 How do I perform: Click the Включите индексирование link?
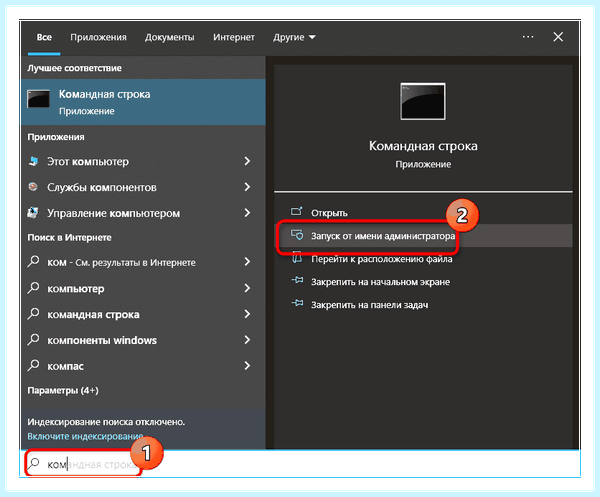pyautogui.click(x=85, y=436)
